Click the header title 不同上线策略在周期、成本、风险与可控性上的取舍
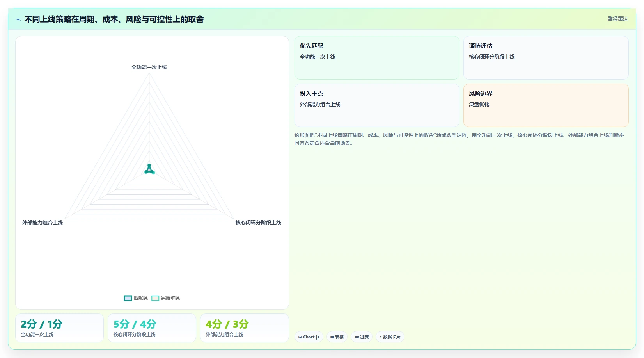The image size is (644, 358). pyautogui.click(x=114, y=19)
